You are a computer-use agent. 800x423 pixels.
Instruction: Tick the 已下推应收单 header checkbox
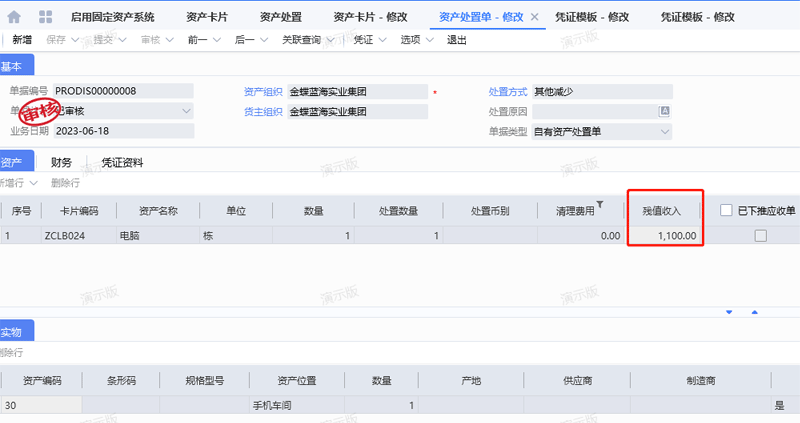pos(727,210)
